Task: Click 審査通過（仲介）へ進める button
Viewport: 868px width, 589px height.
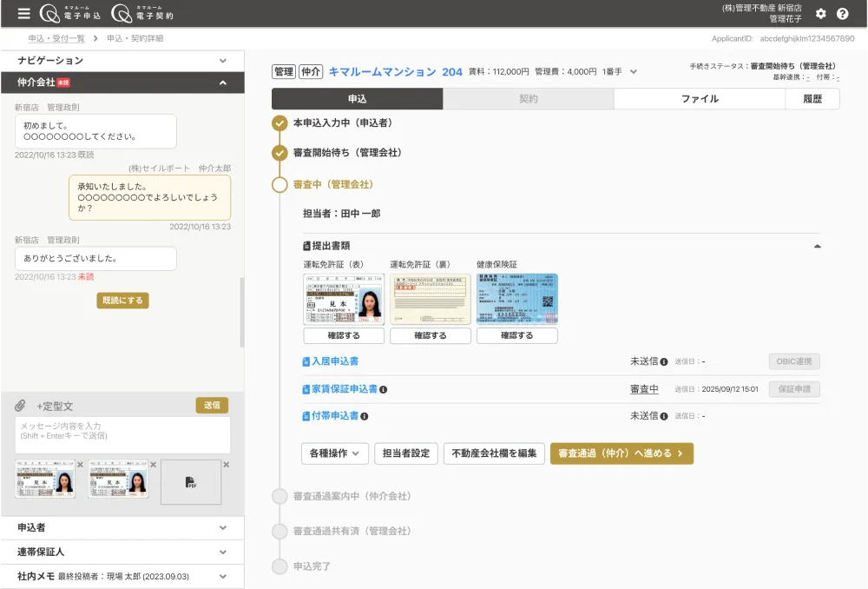Action: tap(621, 453)
